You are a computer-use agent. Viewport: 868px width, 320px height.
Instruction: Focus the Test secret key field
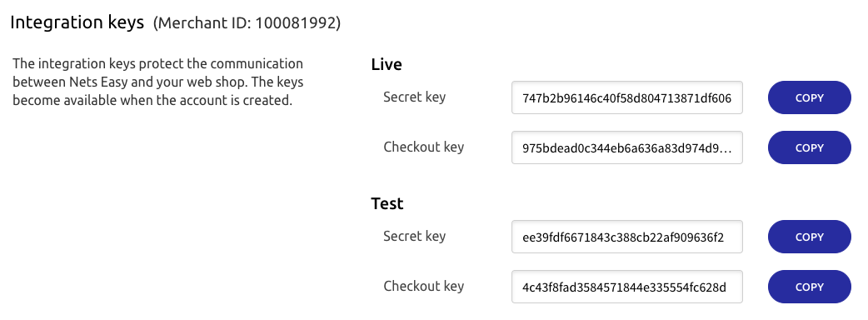[x=627, y=237]
